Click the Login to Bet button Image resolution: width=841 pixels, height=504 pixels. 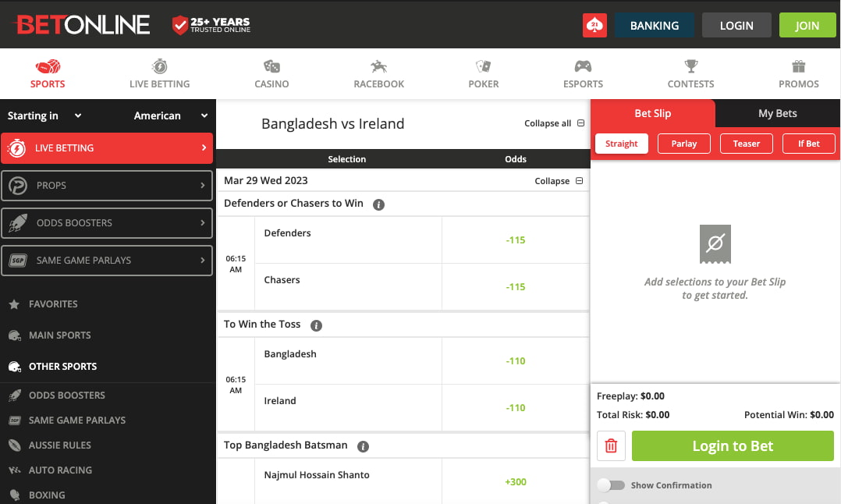[x=733, y=446]
